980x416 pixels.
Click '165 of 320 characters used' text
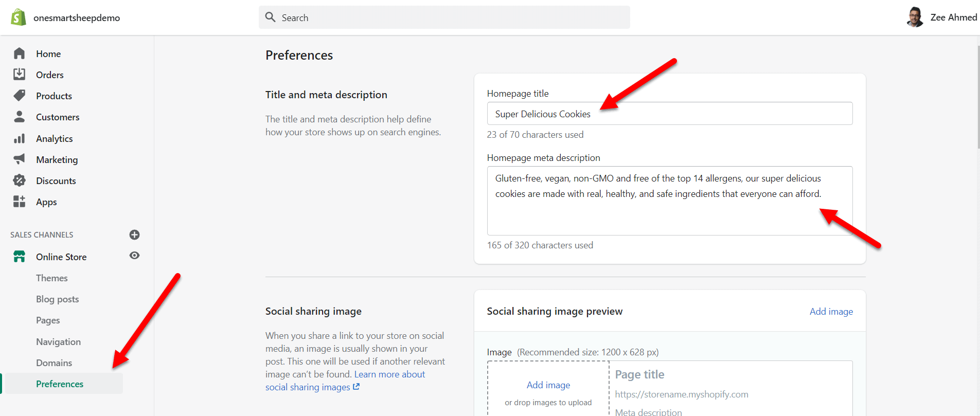tap(540, 245)
